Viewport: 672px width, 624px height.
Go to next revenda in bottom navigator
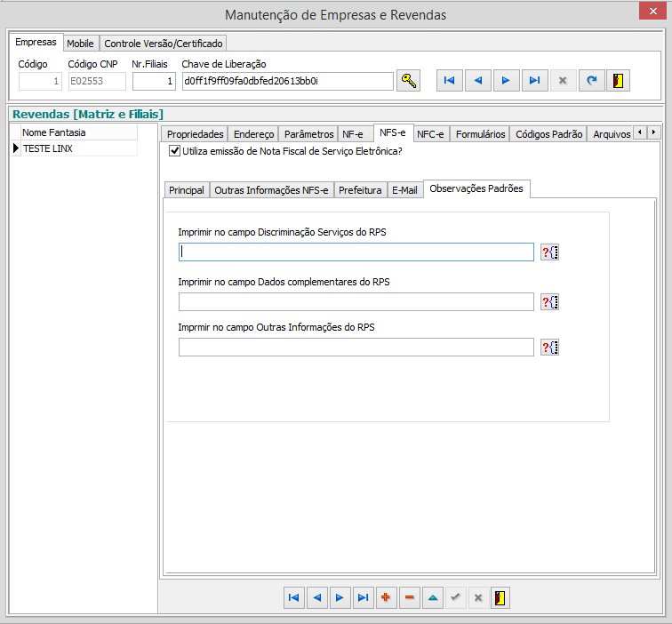(340, 597)
